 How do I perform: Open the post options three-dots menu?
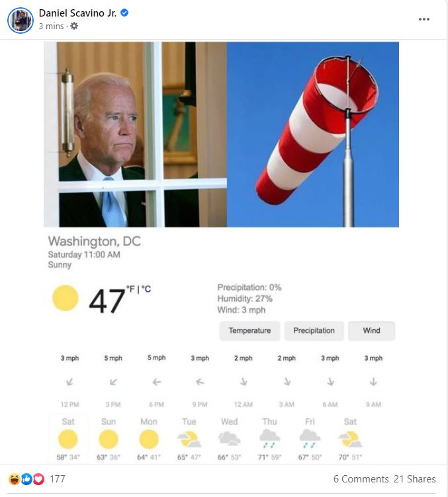424,19
